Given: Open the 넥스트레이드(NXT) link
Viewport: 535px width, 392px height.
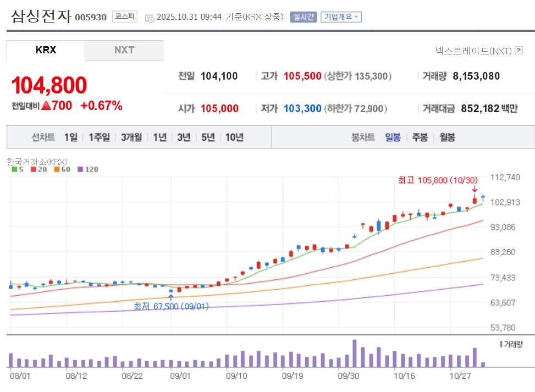Looking at the screenshot, I should (473, 51).
